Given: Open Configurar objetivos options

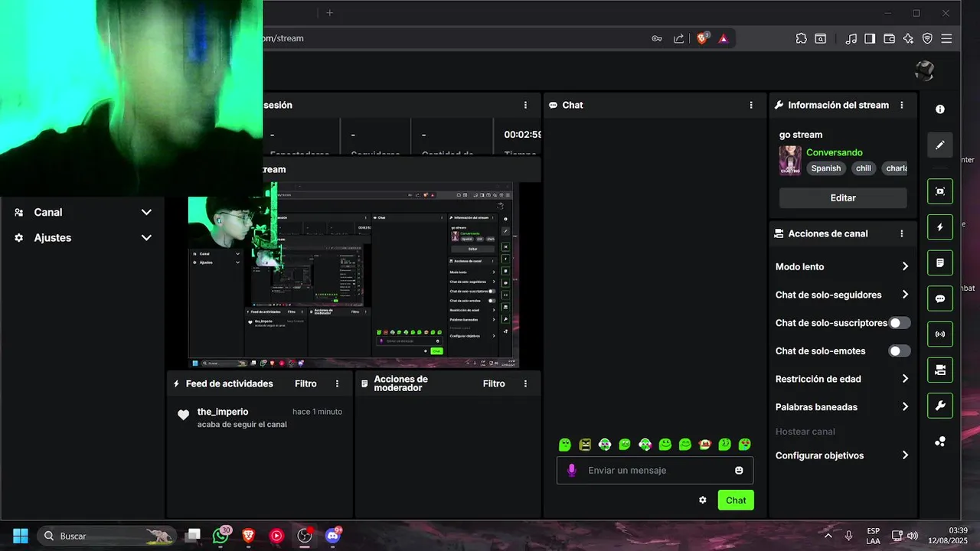Looking at the screenshot, I should pyautogui.click(x=842, y=455).
